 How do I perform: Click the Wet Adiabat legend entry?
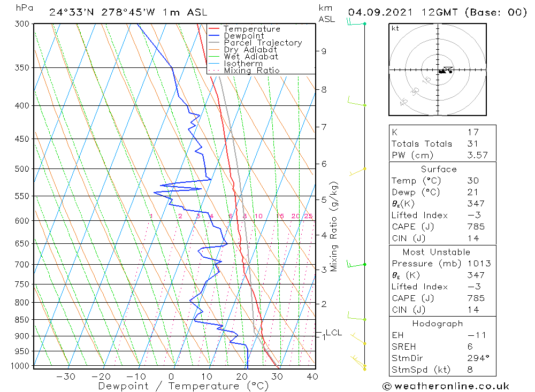(x=251, y=57)
